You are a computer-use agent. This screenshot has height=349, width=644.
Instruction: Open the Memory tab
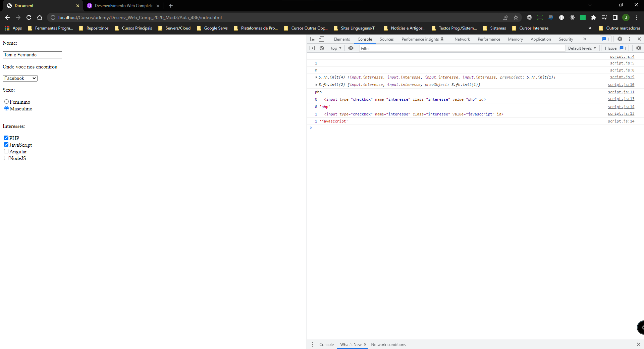516,39
